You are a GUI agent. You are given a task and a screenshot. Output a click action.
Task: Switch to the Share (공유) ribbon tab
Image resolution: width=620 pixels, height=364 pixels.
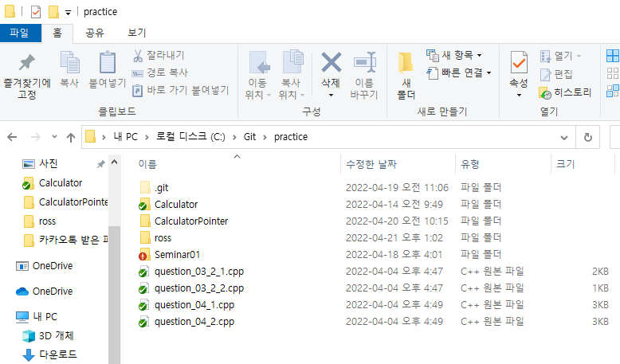click(x=95, y=33)
